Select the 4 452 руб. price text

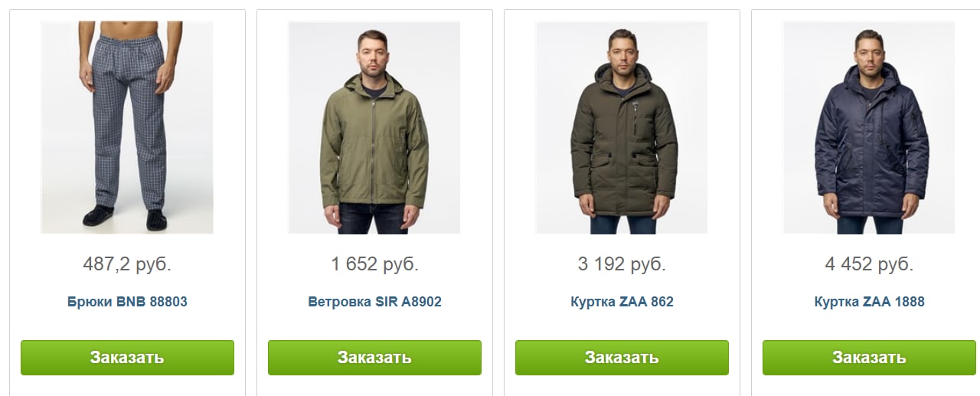click(869, 265)
